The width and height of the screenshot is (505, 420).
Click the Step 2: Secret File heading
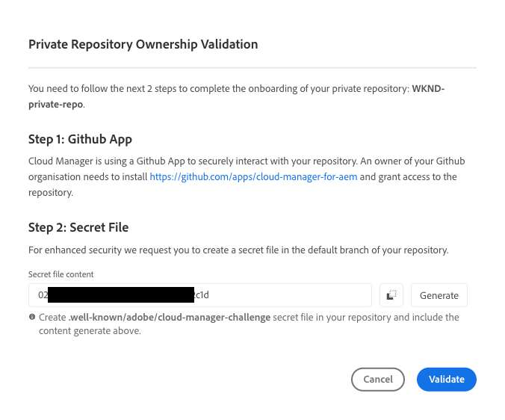coord(78,227)
